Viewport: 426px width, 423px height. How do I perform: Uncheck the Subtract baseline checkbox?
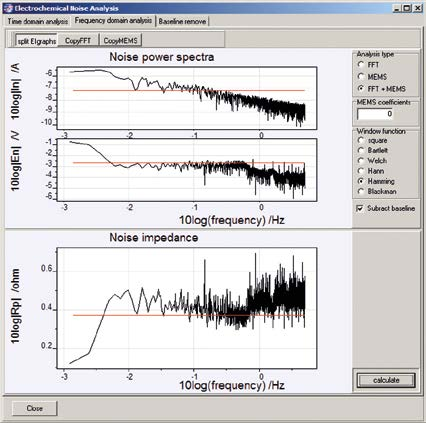[360, 208]
